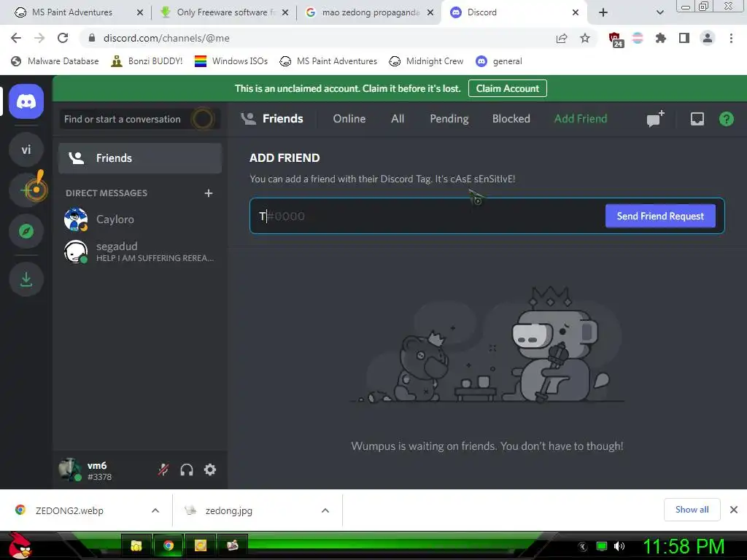Open Explore Public Servers compass icon
The height and width of the screenshot is (560, 747).
pos(26,231)
